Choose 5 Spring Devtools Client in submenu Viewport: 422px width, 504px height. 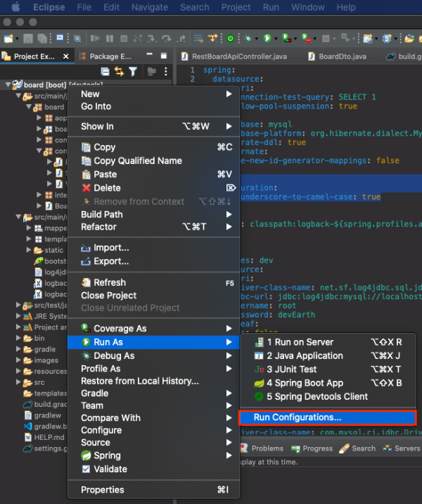(x=328, y=396)
